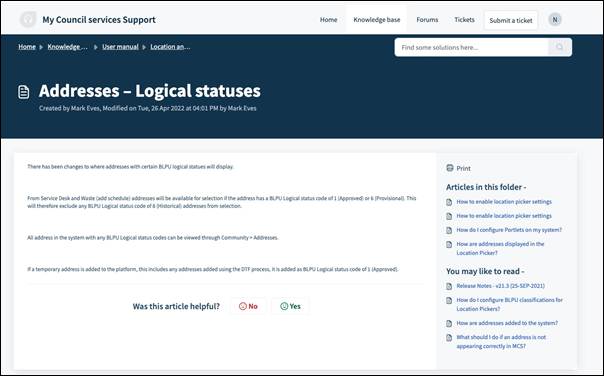Open the Forums menu item

427,20
